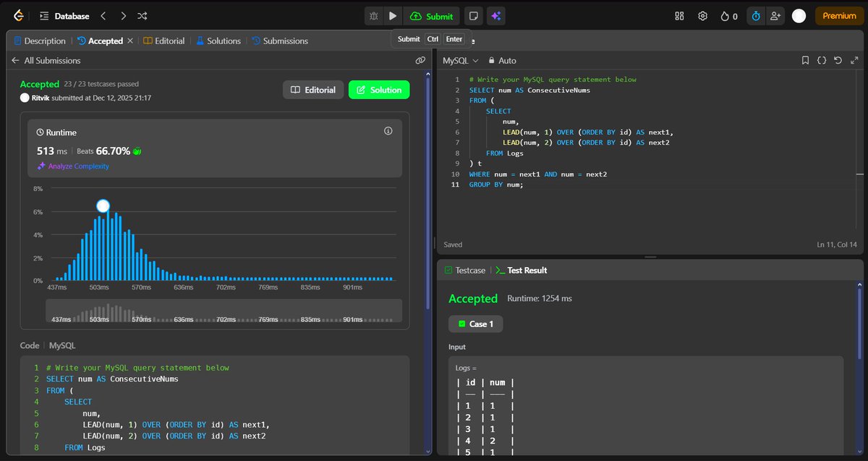The width and height of the screenshot is (868, 461).
Task: Close the Accepted tab
Action: tap(130, 41)
